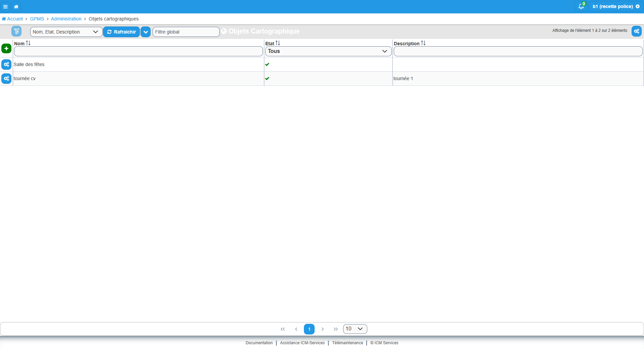Image resolution: width=644 pixels, height=362 pixels.
Task: Open the GPMS breadcrumb link
Action: coord(37,19)
